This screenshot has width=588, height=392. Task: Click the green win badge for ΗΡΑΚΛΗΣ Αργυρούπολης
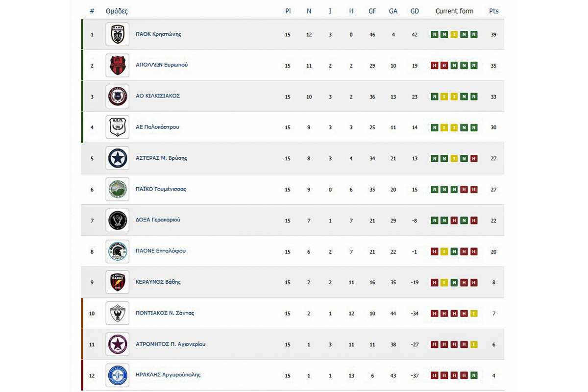[474, 376]
